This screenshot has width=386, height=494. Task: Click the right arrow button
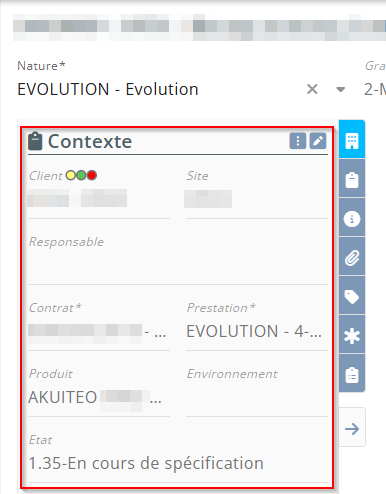352,428
